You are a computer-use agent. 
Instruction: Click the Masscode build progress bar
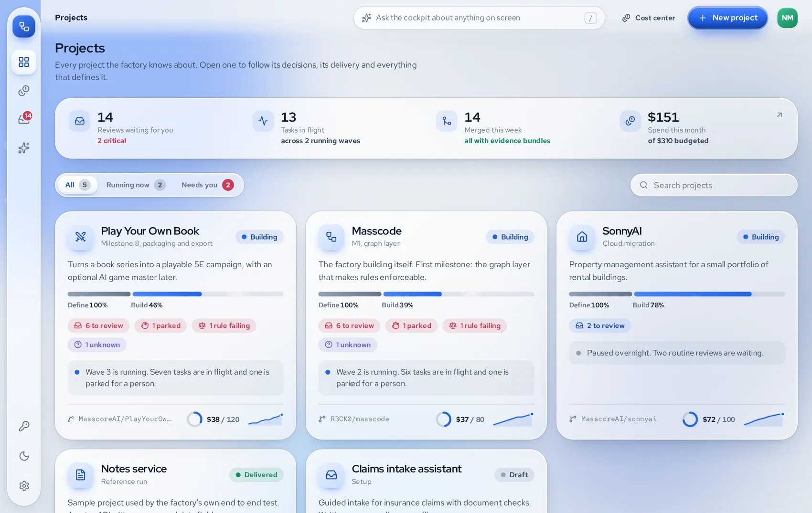click(x=459, y=294)
